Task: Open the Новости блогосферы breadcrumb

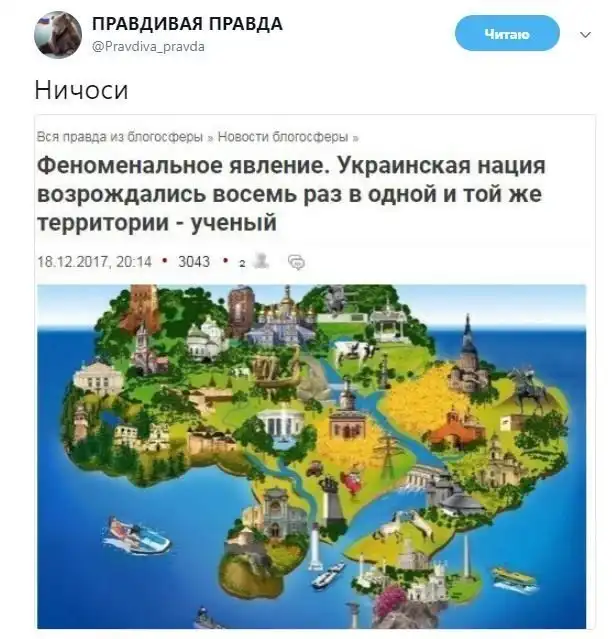Action: tap(282, 137)
